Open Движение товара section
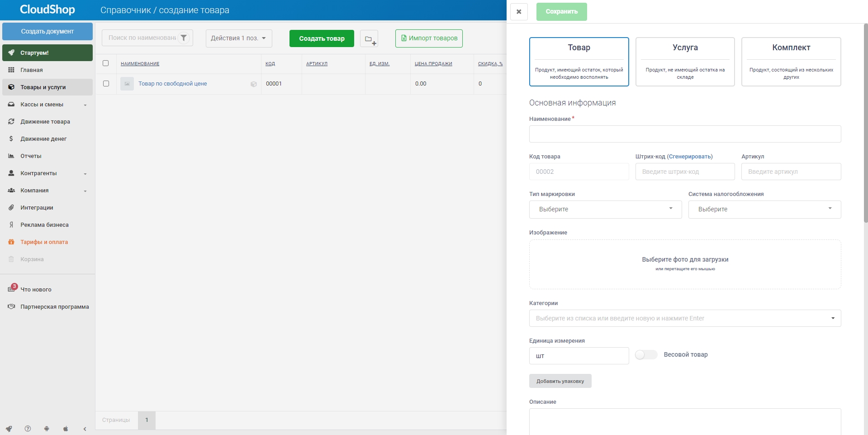The height and width of the screenshot is (435, 868). tap(47, 122)
